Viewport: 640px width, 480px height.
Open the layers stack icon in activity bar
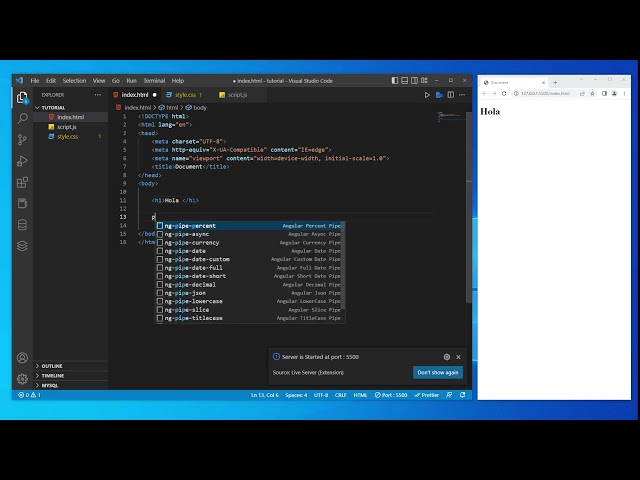(x=22, y=246)
